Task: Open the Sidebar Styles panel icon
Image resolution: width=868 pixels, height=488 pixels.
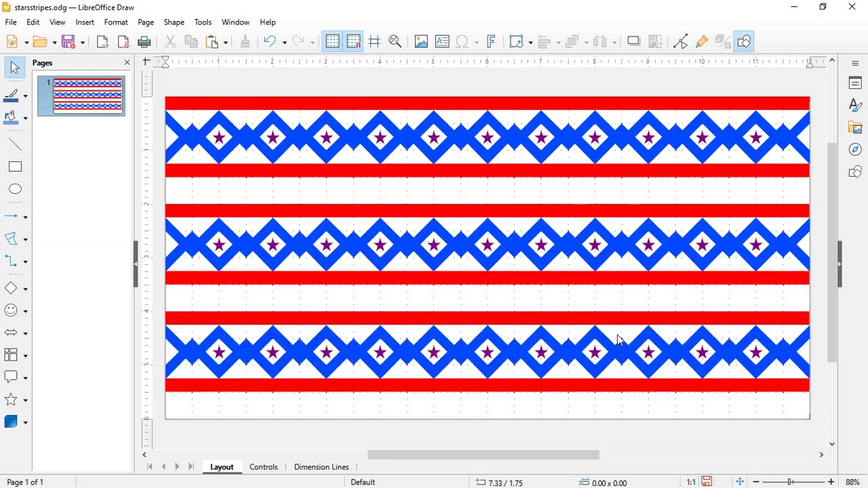Action: tap(855, 105)
